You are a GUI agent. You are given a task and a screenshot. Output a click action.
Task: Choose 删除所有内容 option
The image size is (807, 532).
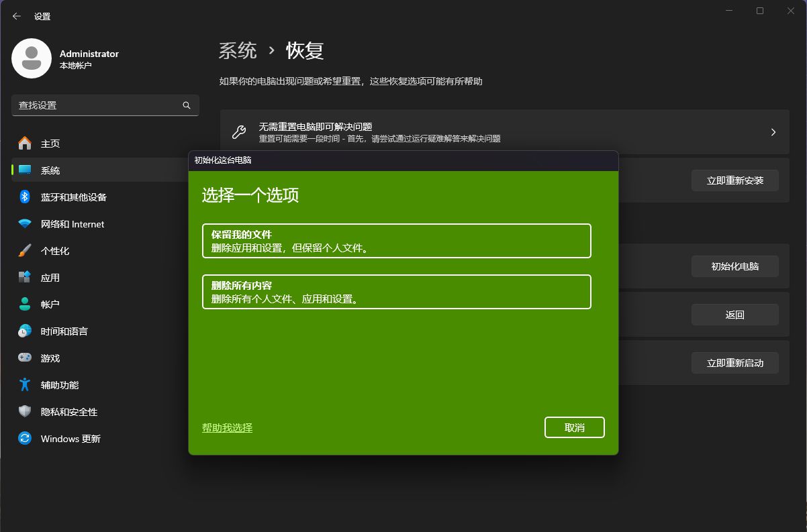click(396, 292)
